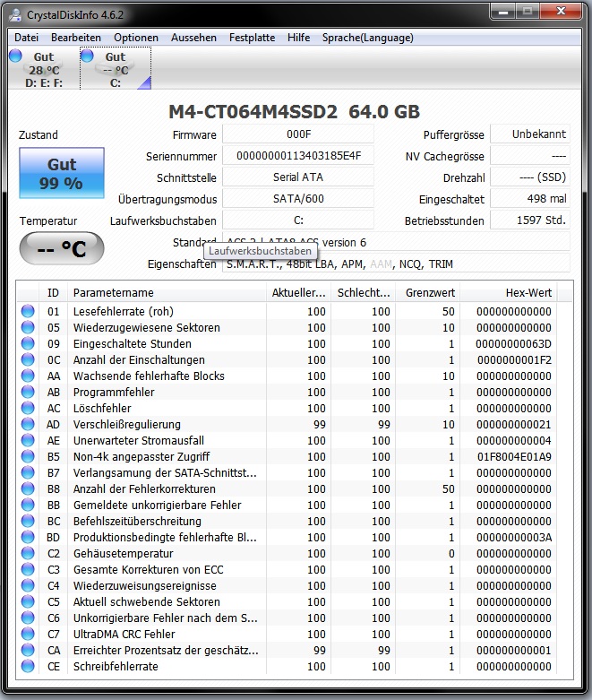Click the Betriebsstunden field 1597 Std.
Screen dimensions: 592x700
tap(530, 220)
